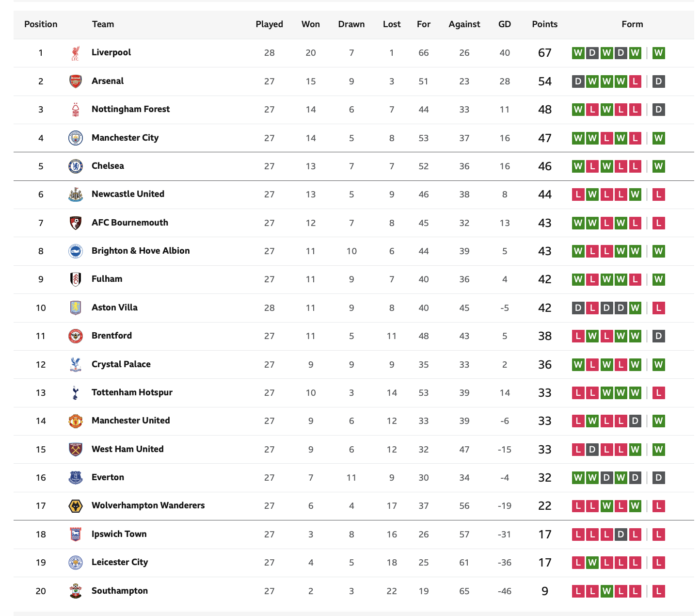Open the Aston Villa team page
Image resolution: width=700 pixels, height=616 pixels.
(114, 308)
